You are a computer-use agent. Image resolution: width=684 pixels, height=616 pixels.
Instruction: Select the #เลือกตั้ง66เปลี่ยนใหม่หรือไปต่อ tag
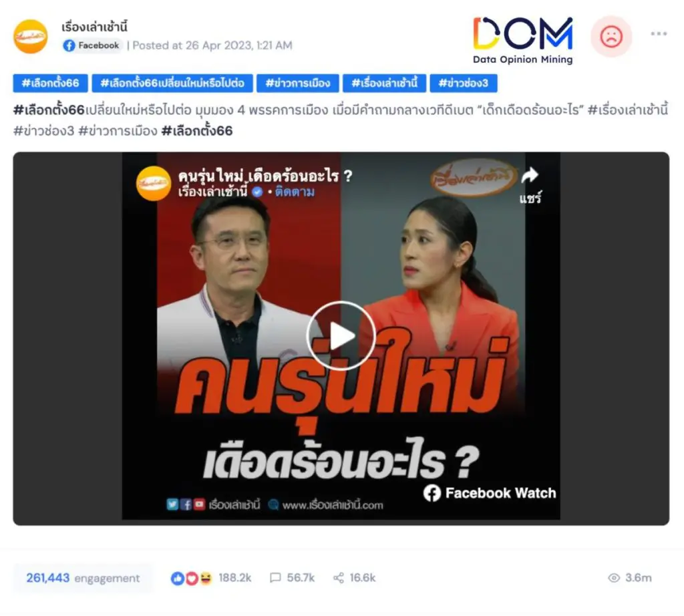172,84
